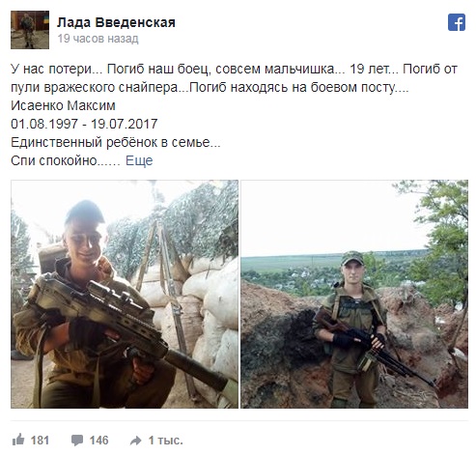Open left photo of soldier with rifle
476x456 pixels.
(x=125, y=294)
